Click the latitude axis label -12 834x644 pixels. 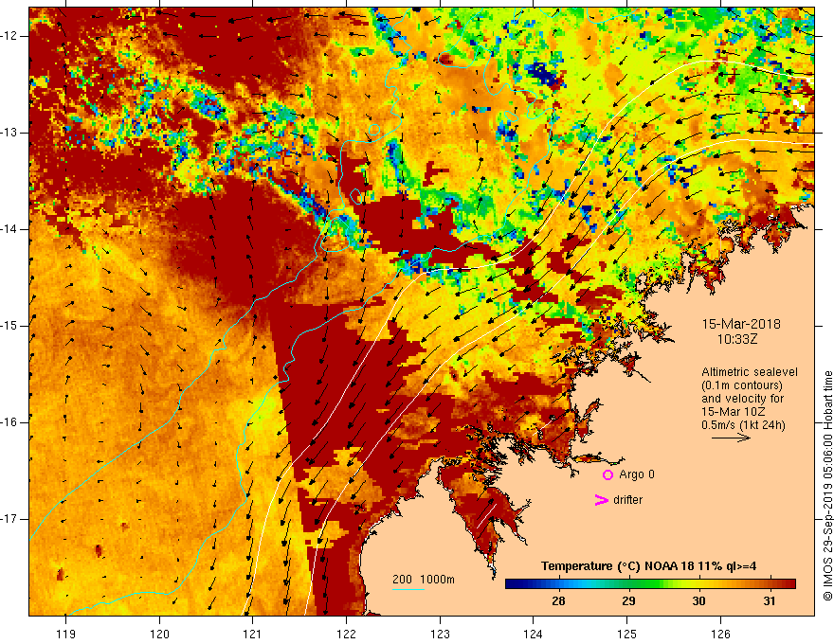(9, 36)
